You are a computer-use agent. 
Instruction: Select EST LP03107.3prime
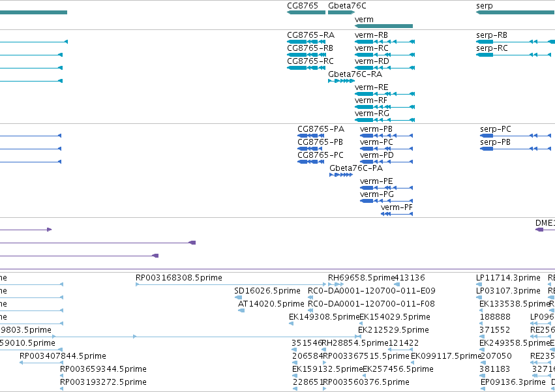point(479,297)
